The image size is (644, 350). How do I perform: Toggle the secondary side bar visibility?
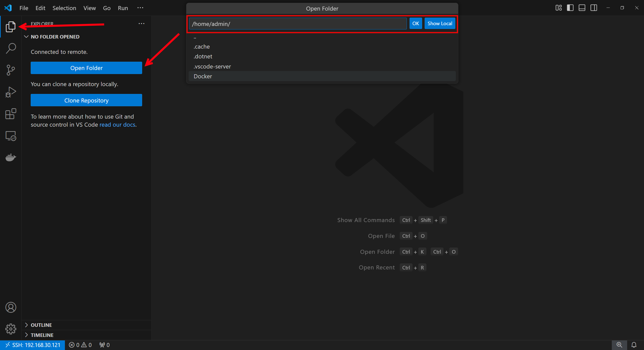[594, 8]
